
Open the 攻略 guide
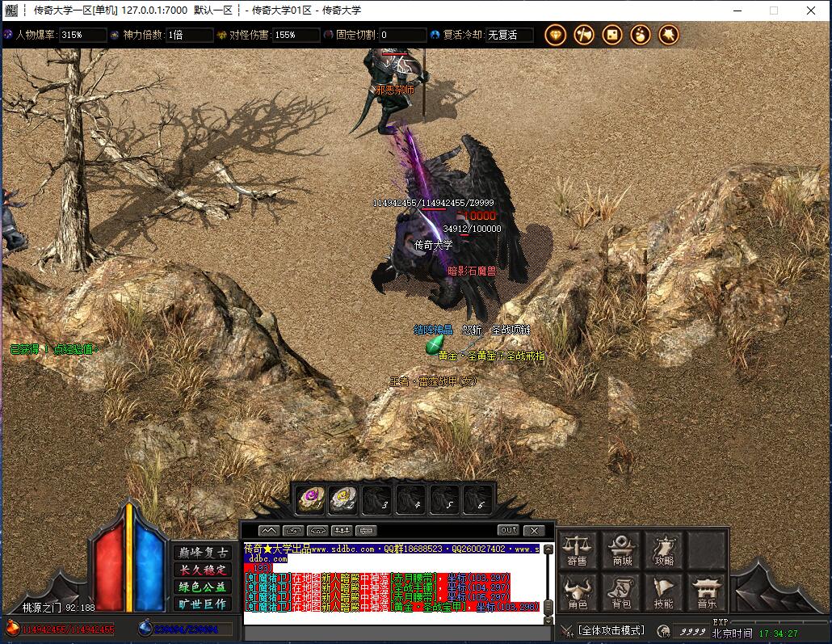[x=664, y=550]
